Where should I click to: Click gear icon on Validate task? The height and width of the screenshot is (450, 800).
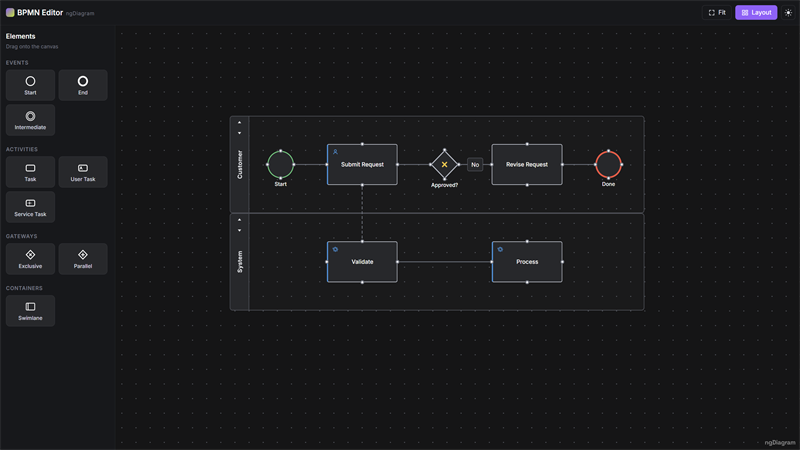[335, 249]
